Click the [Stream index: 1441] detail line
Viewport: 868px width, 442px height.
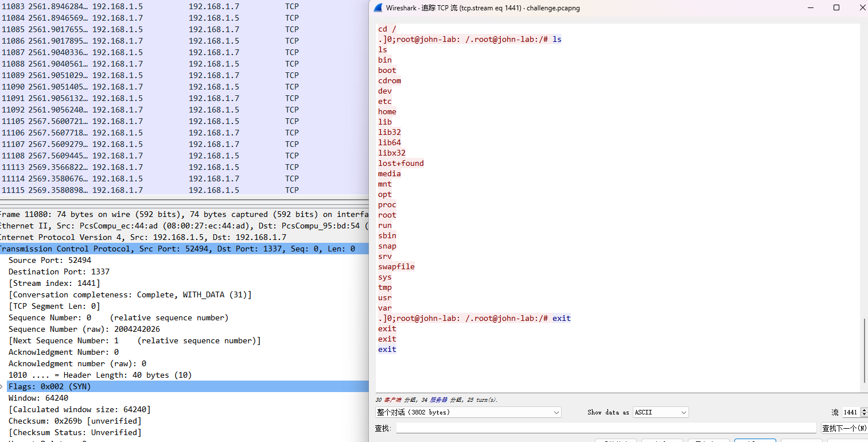[x=55, y=283]
